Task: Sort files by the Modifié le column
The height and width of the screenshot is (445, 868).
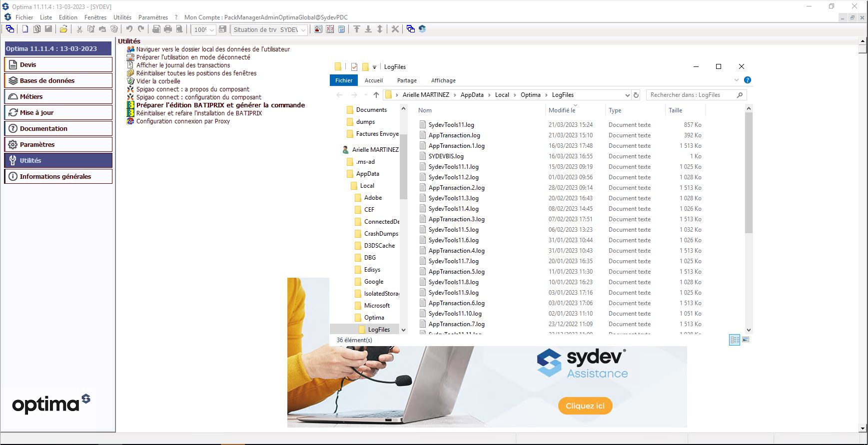Action: 562,110
